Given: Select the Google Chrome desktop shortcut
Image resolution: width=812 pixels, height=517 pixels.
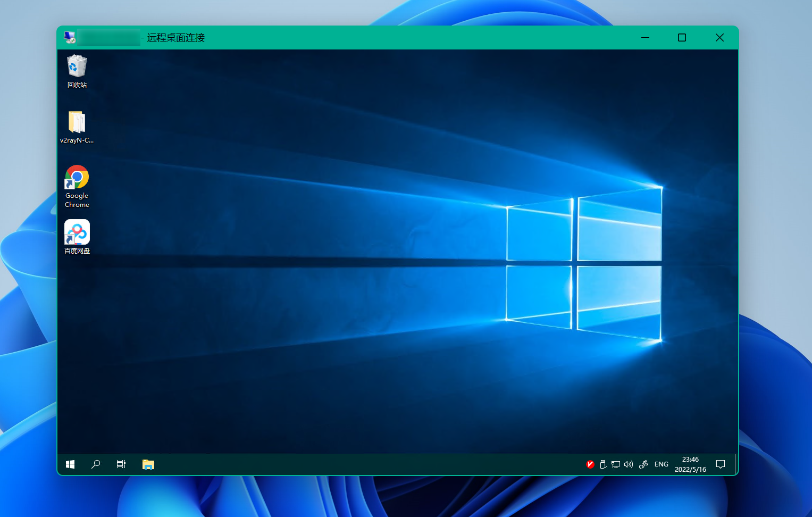Looking at the screenshot, I should tap(77, 186).
